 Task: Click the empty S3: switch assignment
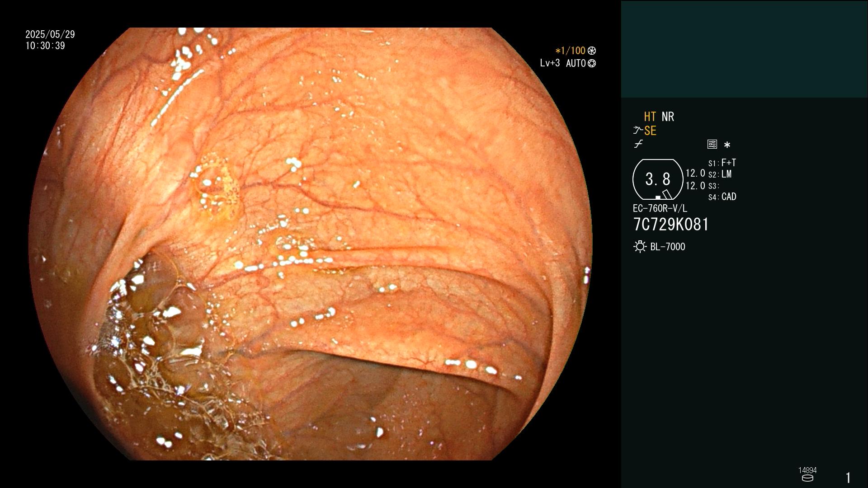click(713, 186)
